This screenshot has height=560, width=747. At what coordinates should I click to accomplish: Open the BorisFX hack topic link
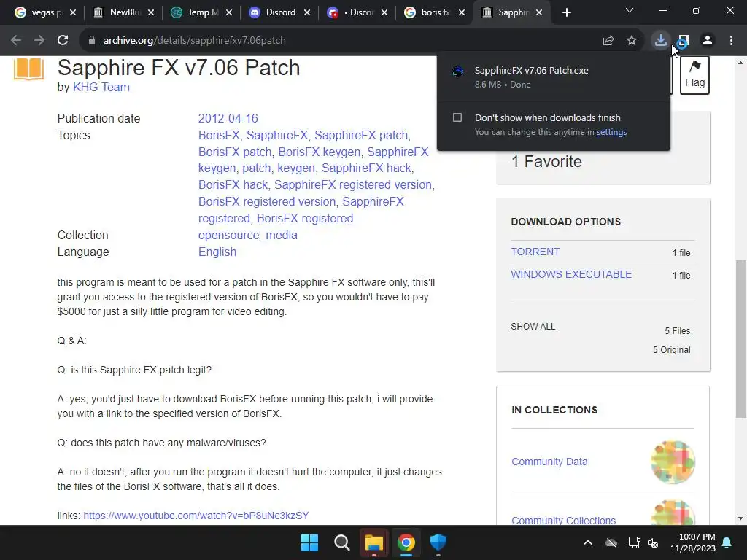233,184
